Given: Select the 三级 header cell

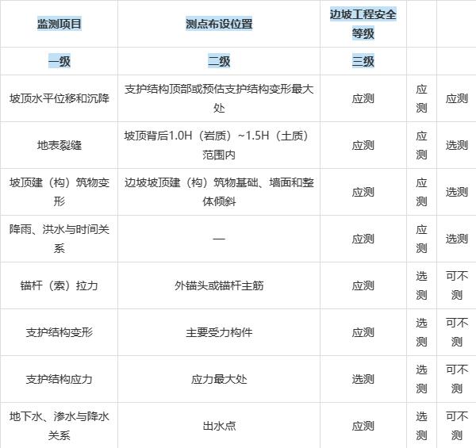Looking at the screenshot, I should (x=363, y=61).
